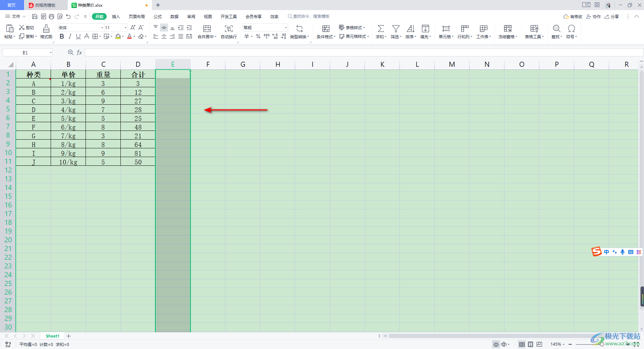644x349 pixels.
Task: Click the percent style icon
Action: [x=258, y=36]
